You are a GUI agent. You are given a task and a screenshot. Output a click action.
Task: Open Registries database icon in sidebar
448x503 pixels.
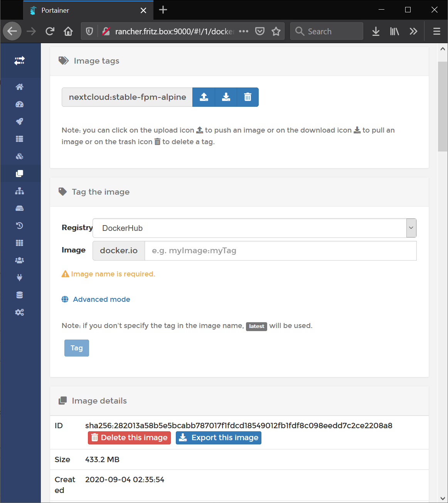tap(19, 295)
